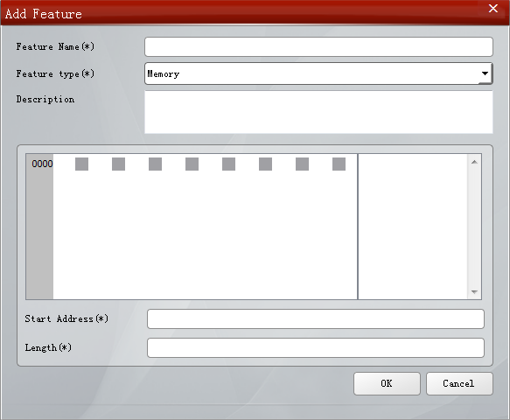Click the memory viewer scroll up arrow
This screenshot has width=510, height=420.
(474, 162)
